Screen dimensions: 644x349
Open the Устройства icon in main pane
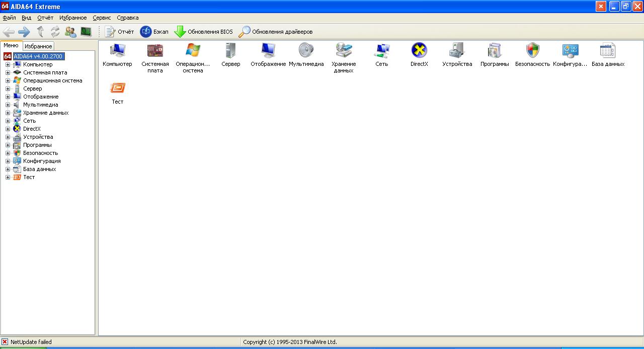click(457, 50)
